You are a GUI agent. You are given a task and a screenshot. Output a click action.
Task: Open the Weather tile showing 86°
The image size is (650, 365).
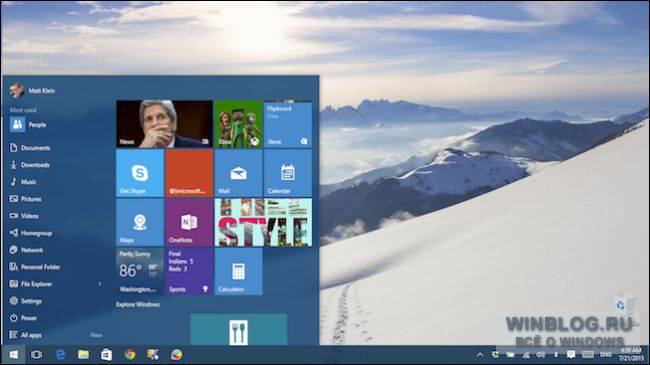140,271
